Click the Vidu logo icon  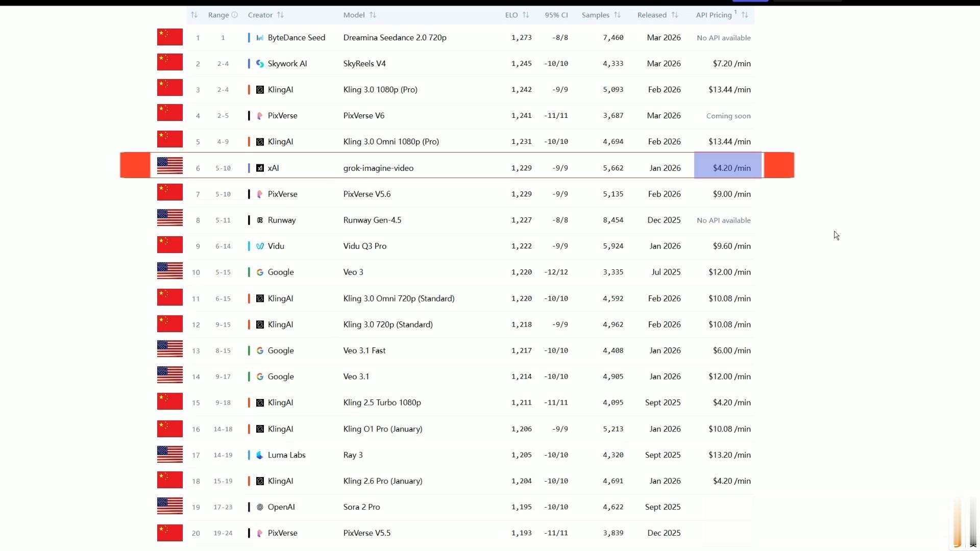pyautogui.click(x=260, y=246)
